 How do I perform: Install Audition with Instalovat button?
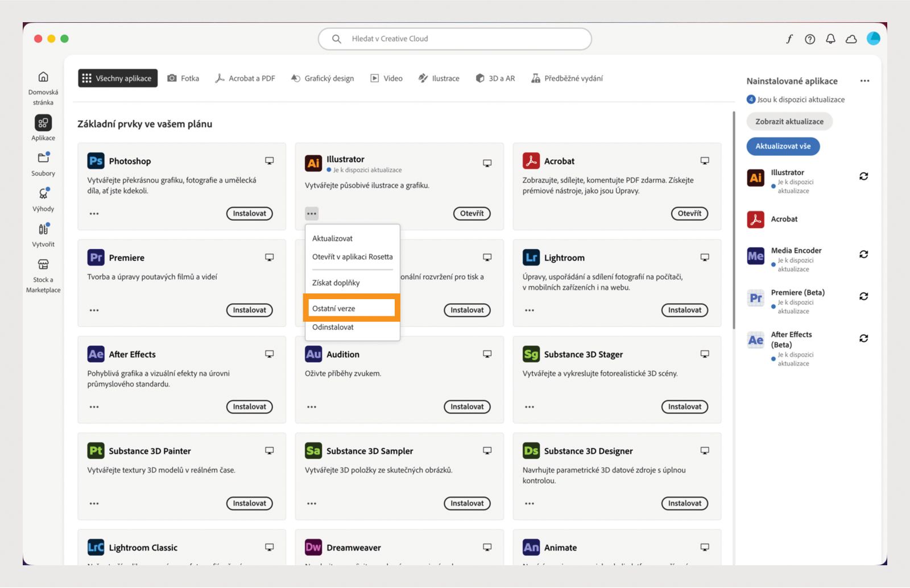tap(467, 407)
